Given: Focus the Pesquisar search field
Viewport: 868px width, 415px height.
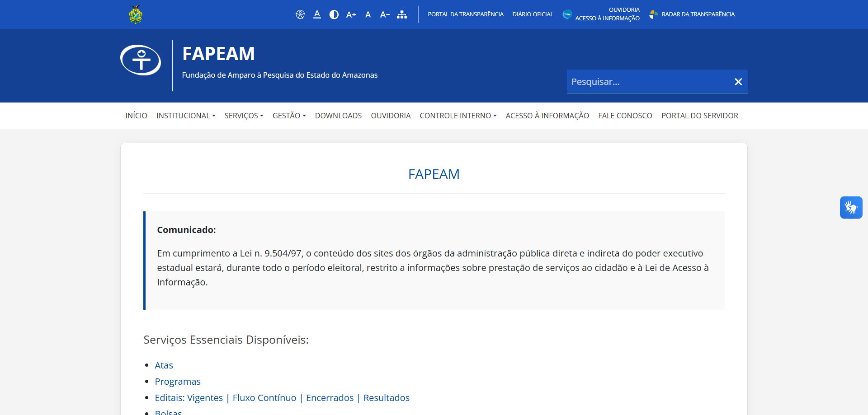Looking at the screenshot, I should [648, 82].
